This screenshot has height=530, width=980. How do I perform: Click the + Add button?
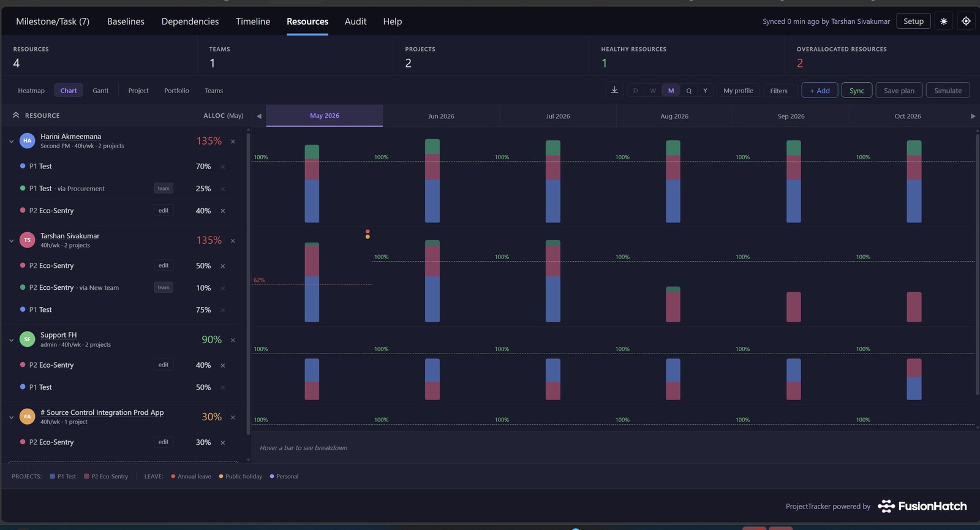point(820,91)
